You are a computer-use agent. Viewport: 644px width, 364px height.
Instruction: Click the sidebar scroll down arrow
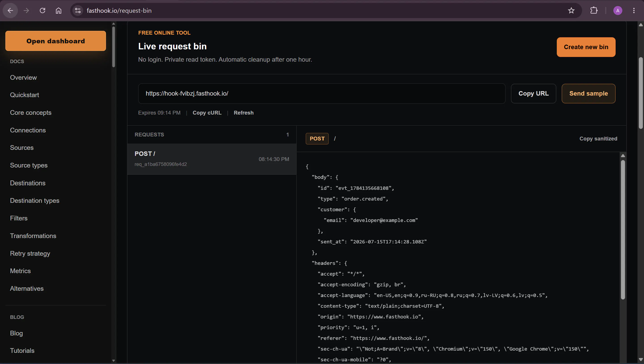point(113,360)
